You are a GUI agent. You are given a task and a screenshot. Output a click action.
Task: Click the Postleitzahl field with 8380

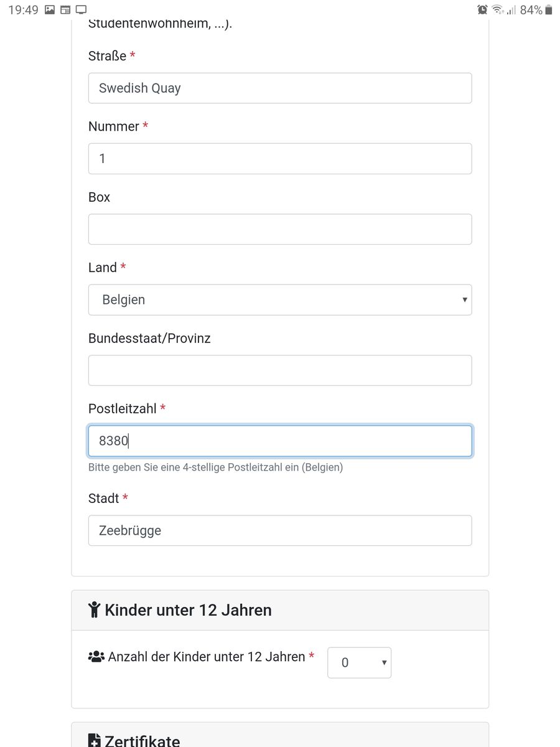[x=280, y=441]
